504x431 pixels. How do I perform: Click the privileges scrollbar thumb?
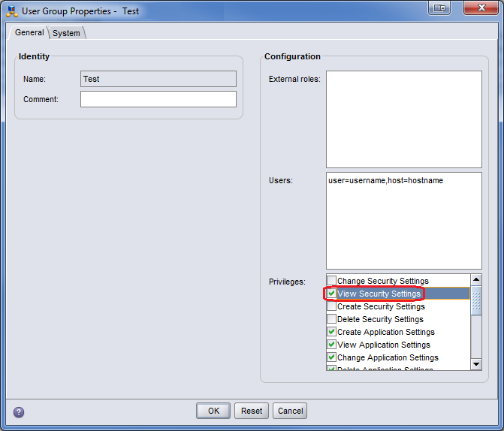click(476, 300)
